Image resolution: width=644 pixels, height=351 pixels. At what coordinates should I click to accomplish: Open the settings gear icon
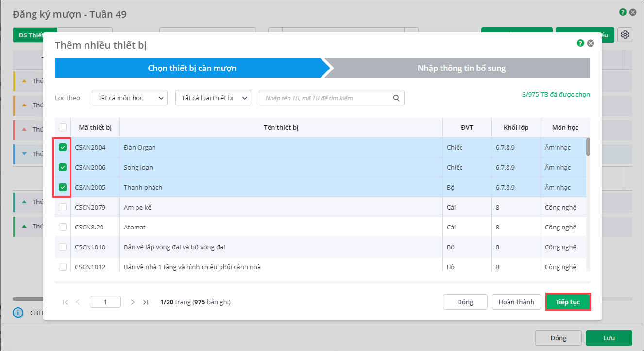[x=625, y=35]
